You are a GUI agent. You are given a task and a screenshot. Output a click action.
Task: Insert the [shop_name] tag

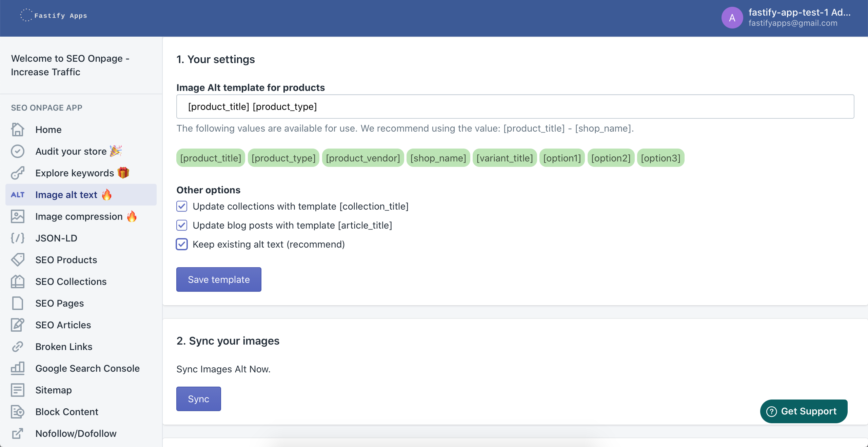tap(438, 158)
